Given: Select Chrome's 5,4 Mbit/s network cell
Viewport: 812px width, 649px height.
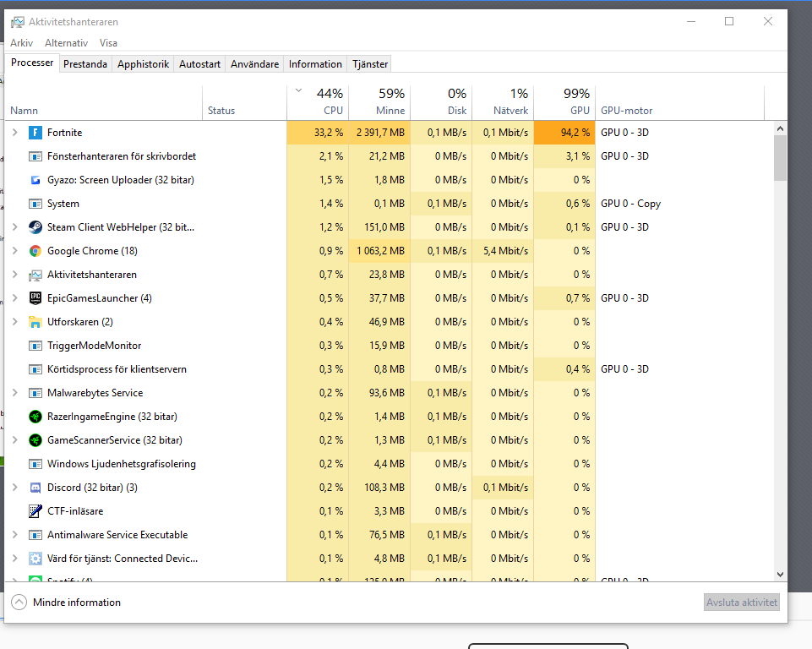Looking at the screenshot, I should point(503,251).
